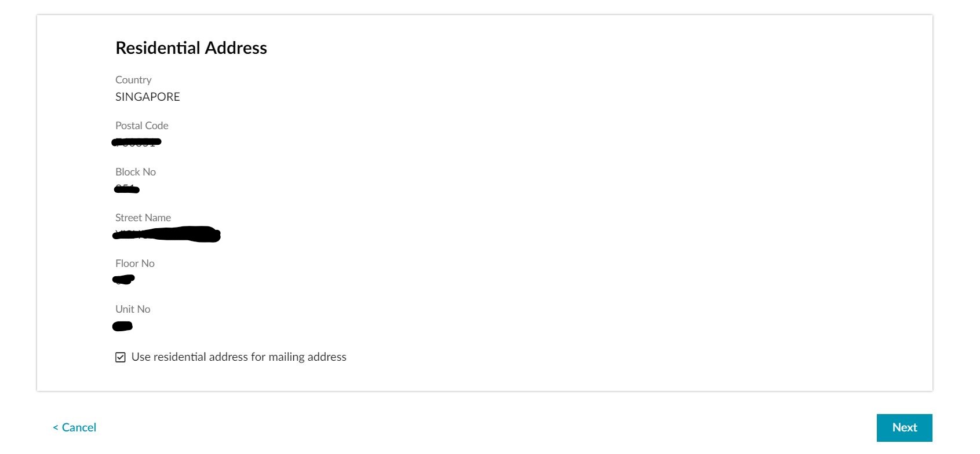Viewport: 980px width, 454px height.
Task: Go to the Next step
Action: [904, 428]
